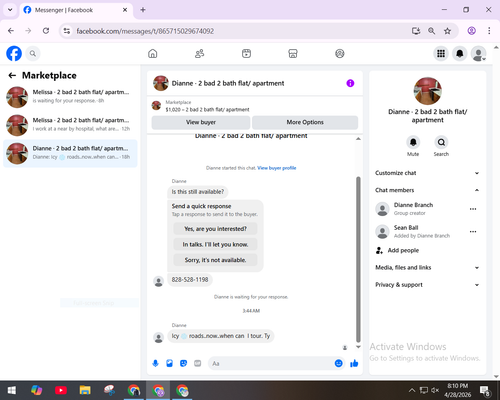Open the taskbar notification center
Screen dimensions: 500x400
(x=485, y=390)
